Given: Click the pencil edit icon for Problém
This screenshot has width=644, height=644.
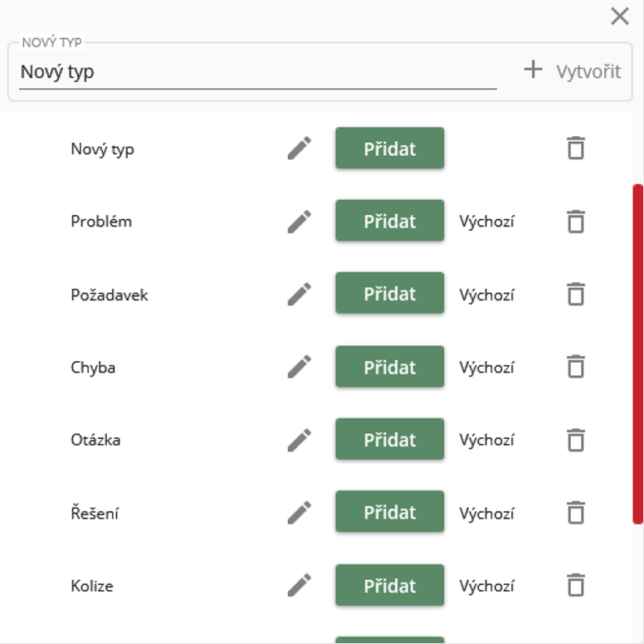Looking at the screenshot, I should [x=300, y=222].
